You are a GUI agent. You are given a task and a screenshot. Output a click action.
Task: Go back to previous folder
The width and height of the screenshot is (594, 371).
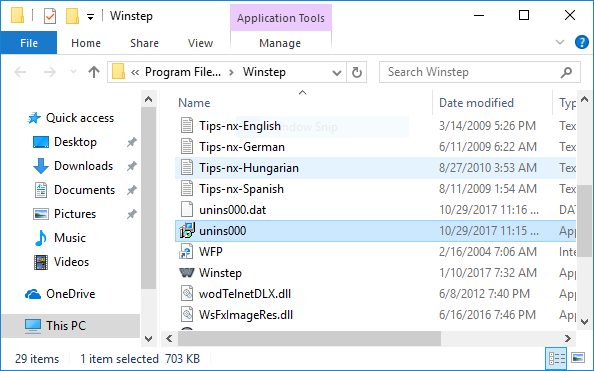point(20,72)
